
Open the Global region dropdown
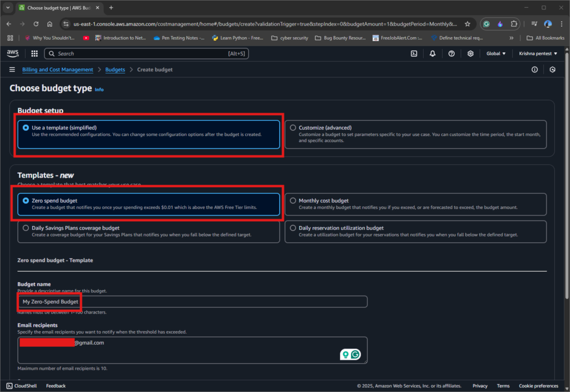click(x=496, y=53)
